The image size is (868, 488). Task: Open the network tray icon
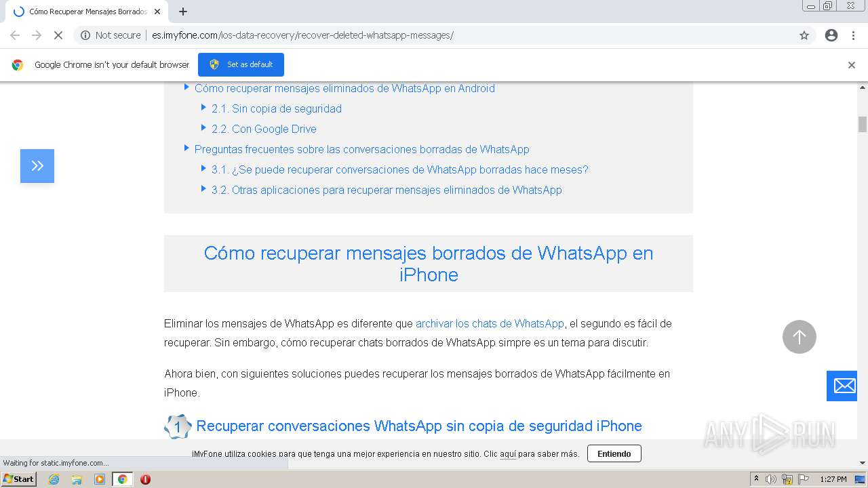787,479
